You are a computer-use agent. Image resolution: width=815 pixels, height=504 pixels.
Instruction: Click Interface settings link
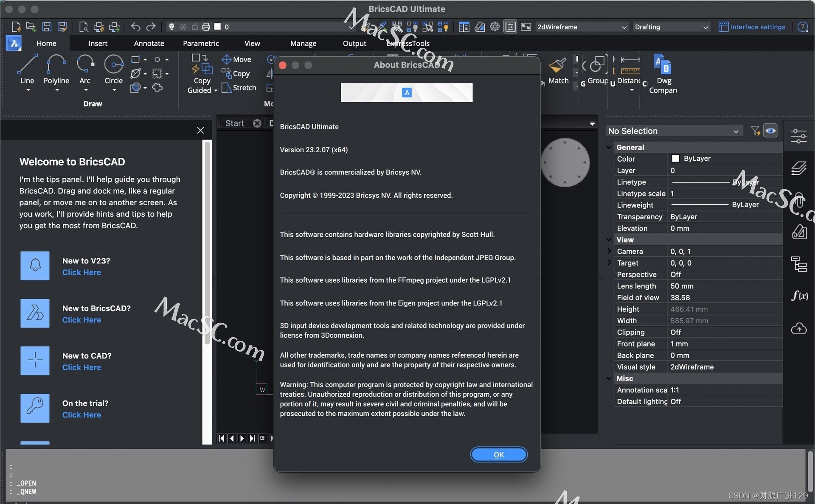[752, 27]
